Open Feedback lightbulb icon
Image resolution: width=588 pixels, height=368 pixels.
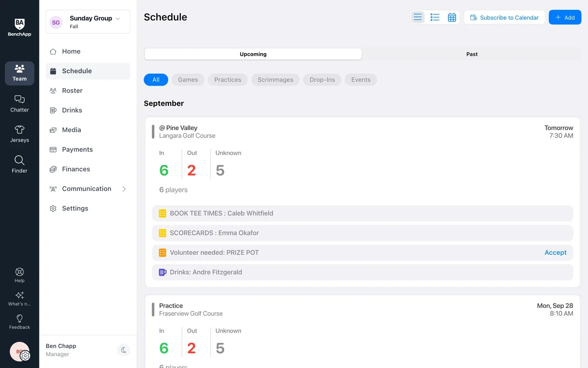click(x=19, y=322)
